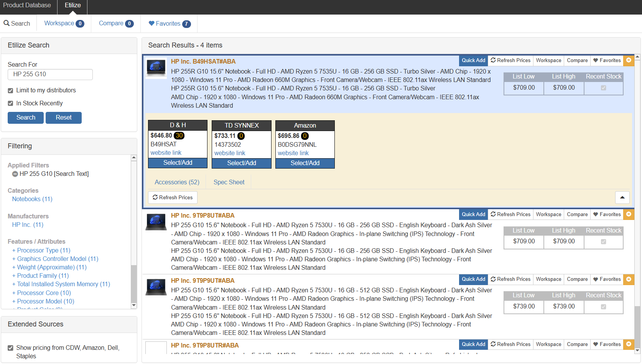Expand the Processor Type filter

tap(41, 251)
